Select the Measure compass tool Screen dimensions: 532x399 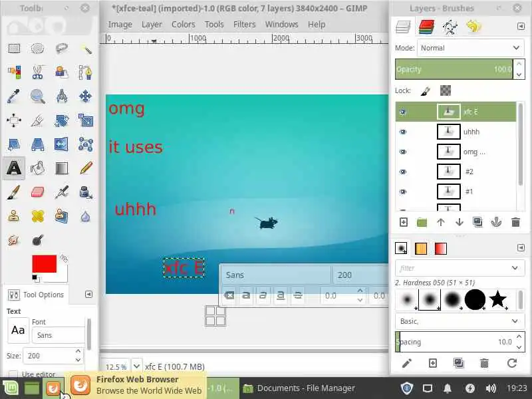pyautogui.click(x=61, y=96)
